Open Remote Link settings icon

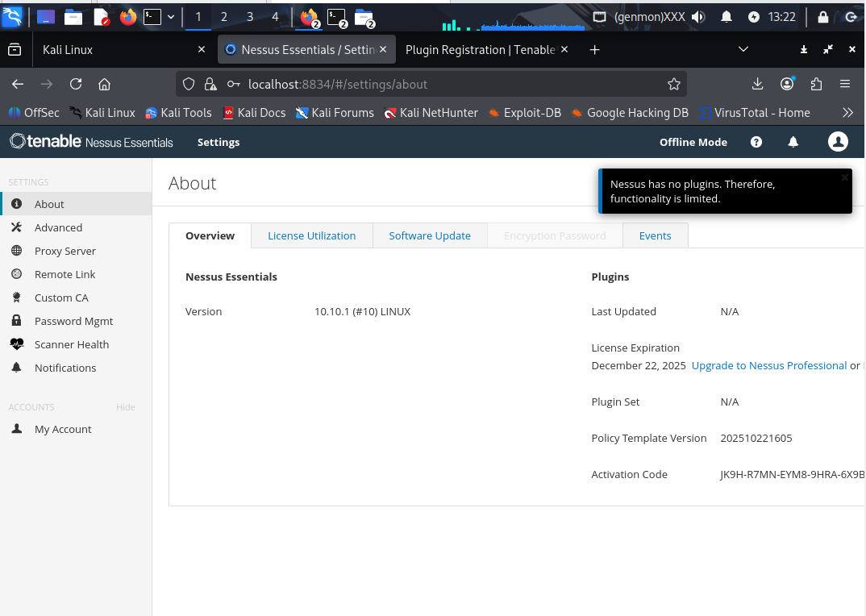pyautogui.click(x=76, y=274)
